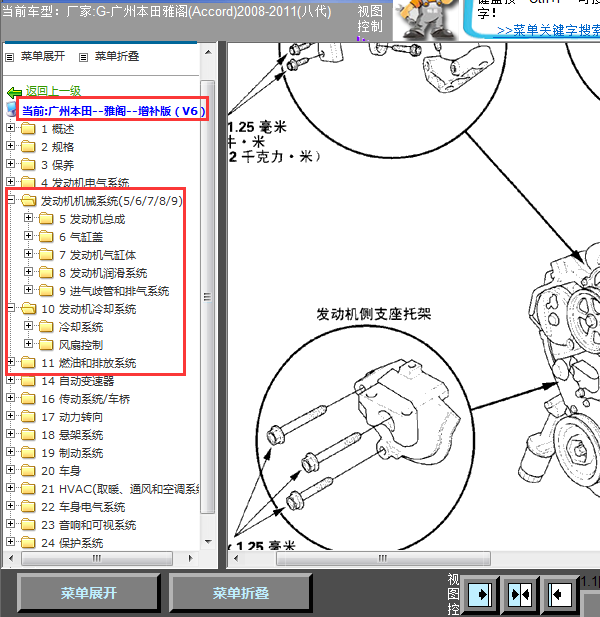
Task: Click the large 菜单折叠 bottom button
Action: coord(240,593)
